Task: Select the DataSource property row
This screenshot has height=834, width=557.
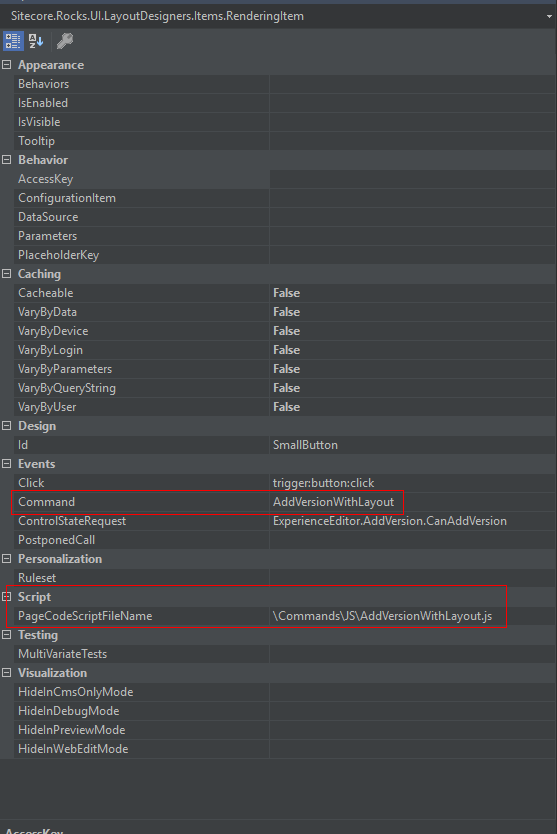Action: [285, 217]
